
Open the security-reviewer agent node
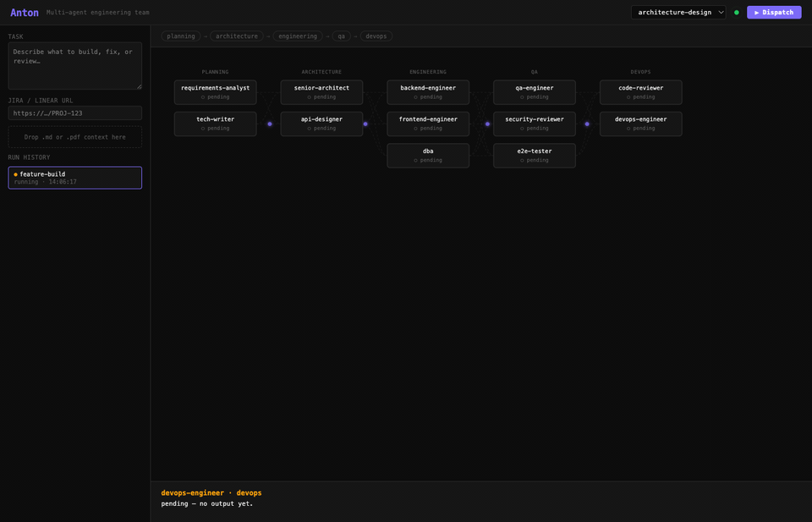coord(535,124)
